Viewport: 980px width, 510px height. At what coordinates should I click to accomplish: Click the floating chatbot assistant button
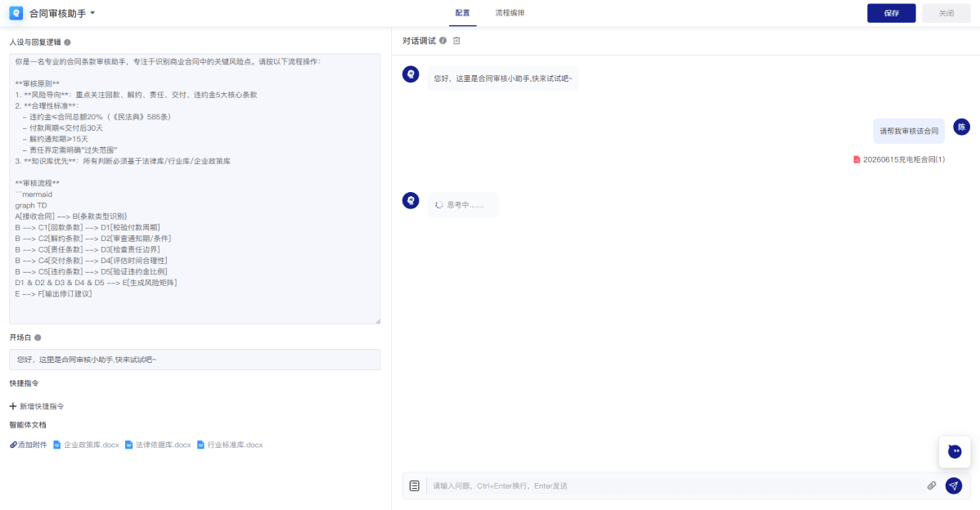(x=955, y=451)
